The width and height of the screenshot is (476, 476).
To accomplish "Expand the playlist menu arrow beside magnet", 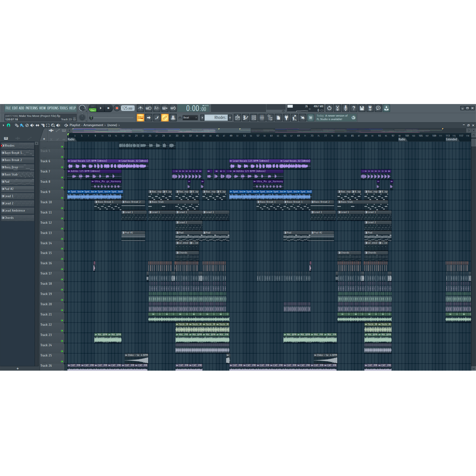I will (3, 125).
